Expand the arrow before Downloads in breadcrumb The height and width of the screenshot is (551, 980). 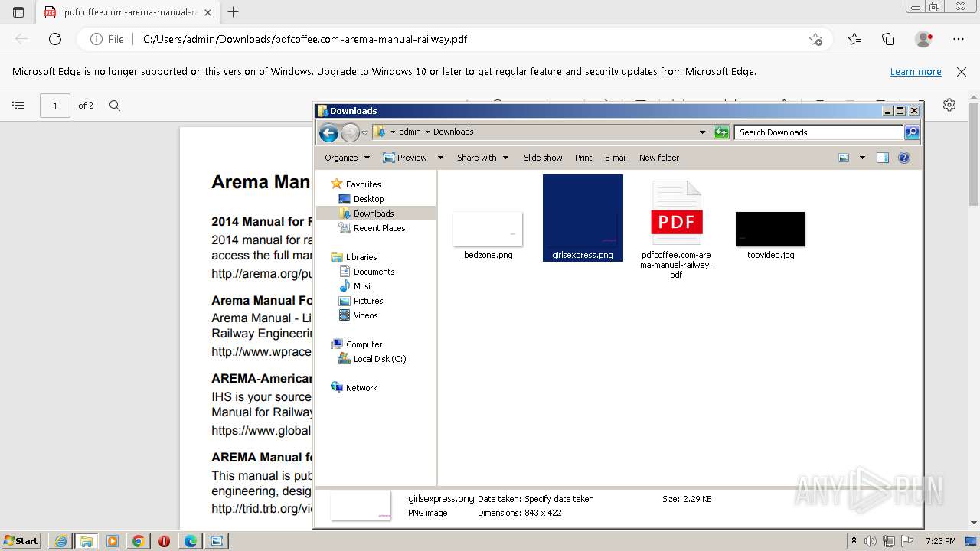coord(427,132)
